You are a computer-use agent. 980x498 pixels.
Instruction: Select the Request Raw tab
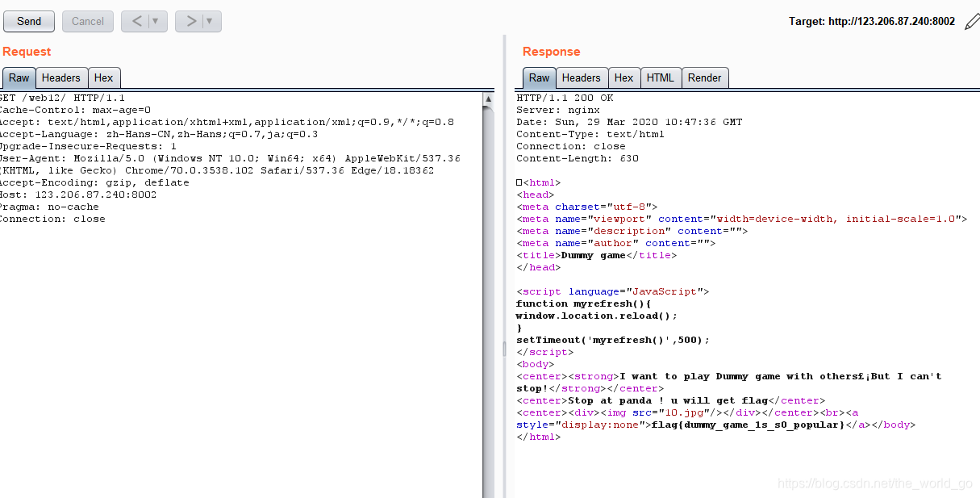(x=19, y=78)
